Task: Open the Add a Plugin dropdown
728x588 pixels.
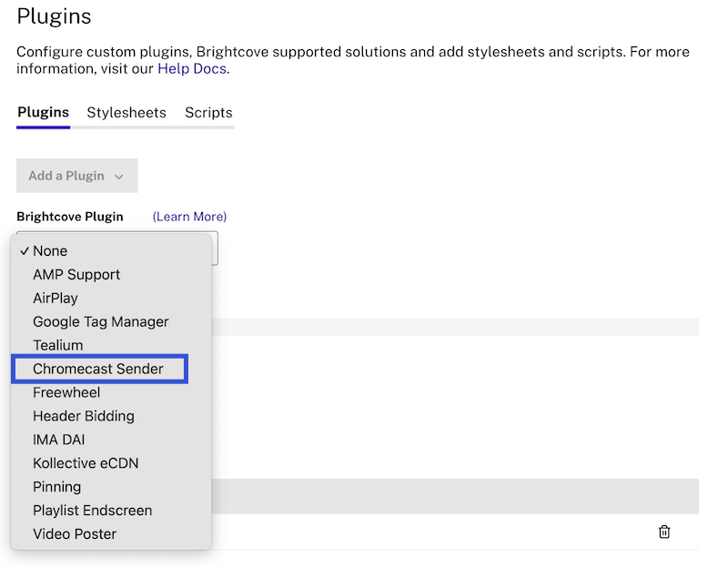Action: (x=76, y=176)
